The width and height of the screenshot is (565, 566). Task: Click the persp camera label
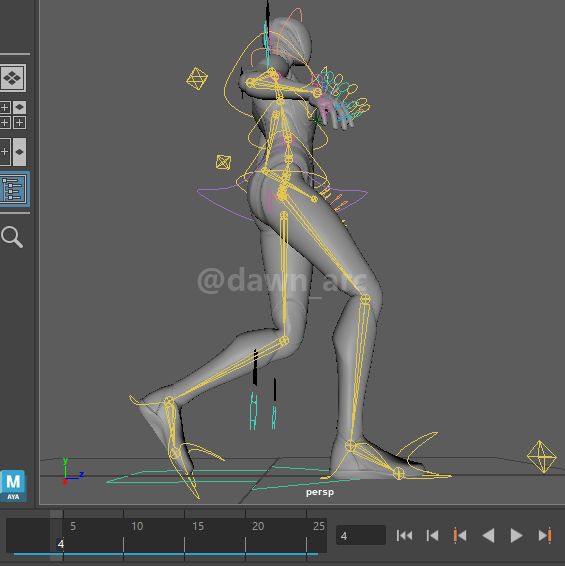[320, 492]
